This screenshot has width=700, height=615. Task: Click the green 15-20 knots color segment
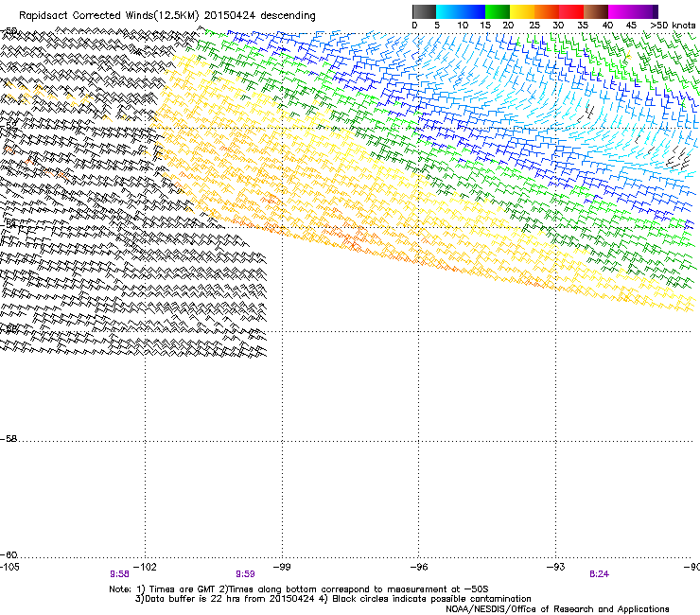point(498,11)
